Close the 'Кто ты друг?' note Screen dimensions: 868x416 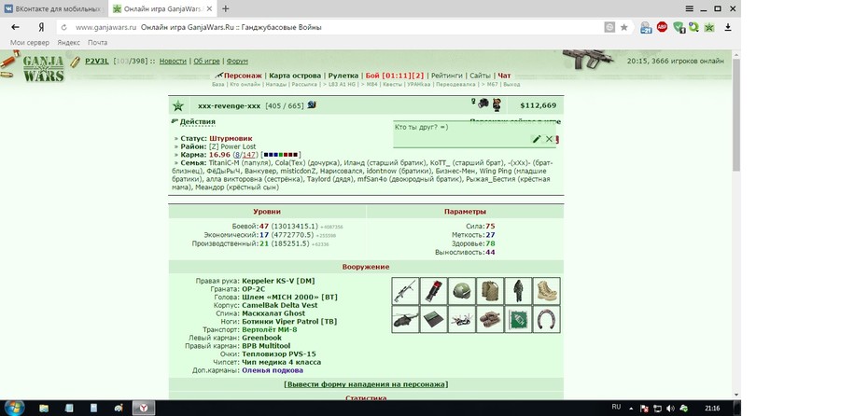coord(549,139)
